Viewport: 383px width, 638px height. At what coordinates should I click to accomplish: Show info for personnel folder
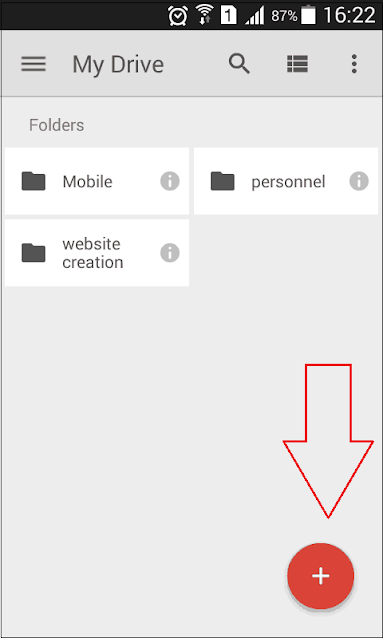point(359,181)
